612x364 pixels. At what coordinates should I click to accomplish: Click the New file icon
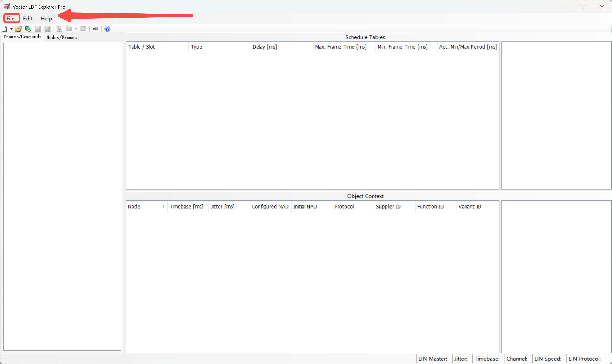click(4, 29)
